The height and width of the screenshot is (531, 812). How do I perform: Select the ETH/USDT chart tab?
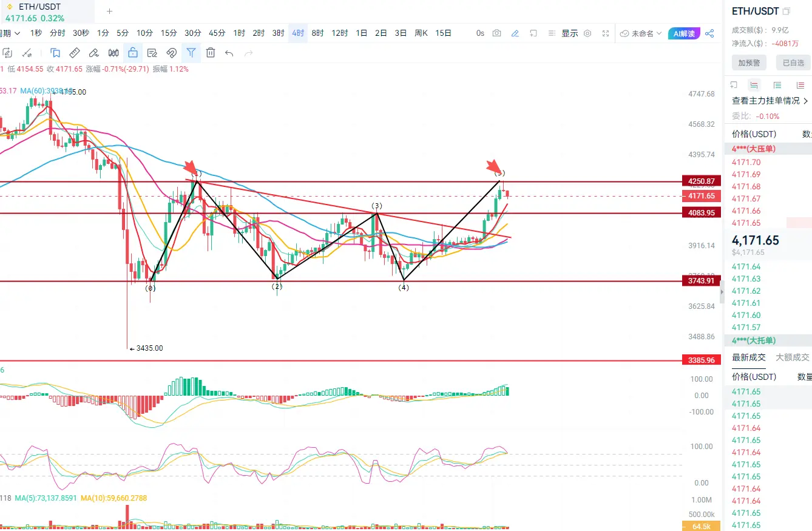pos(47,11)
